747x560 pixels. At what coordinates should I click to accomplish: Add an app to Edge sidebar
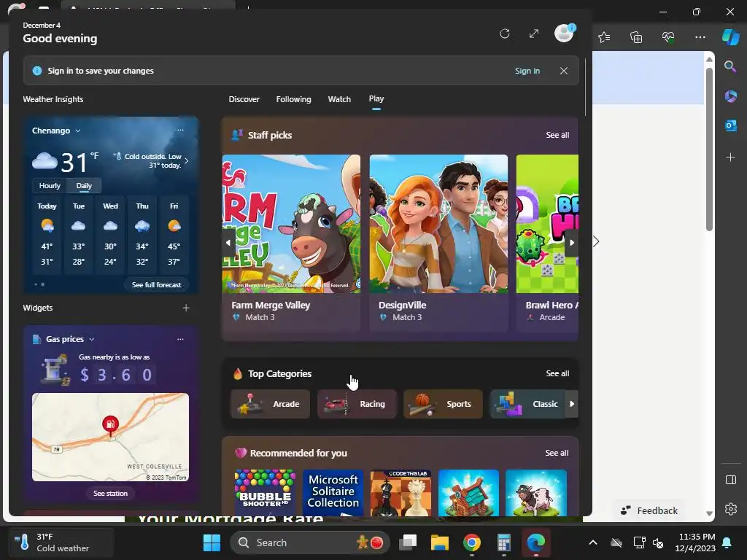click(730, 157)
